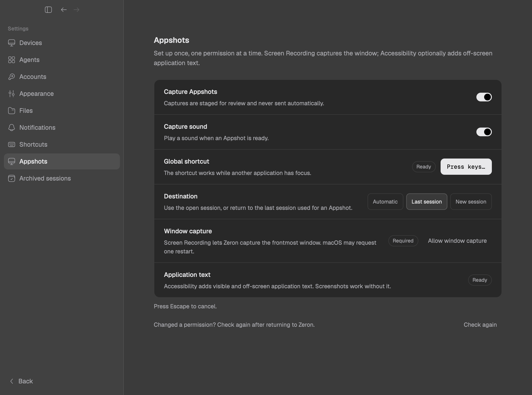Screen dimensions: 532x395
Task: Click the Press keys shortcut field
Action: [466, 167]
